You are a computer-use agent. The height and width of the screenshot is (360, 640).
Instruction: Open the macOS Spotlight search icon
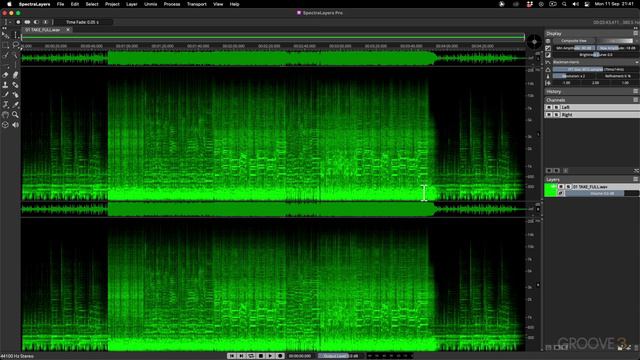click(x=564, y=4)
